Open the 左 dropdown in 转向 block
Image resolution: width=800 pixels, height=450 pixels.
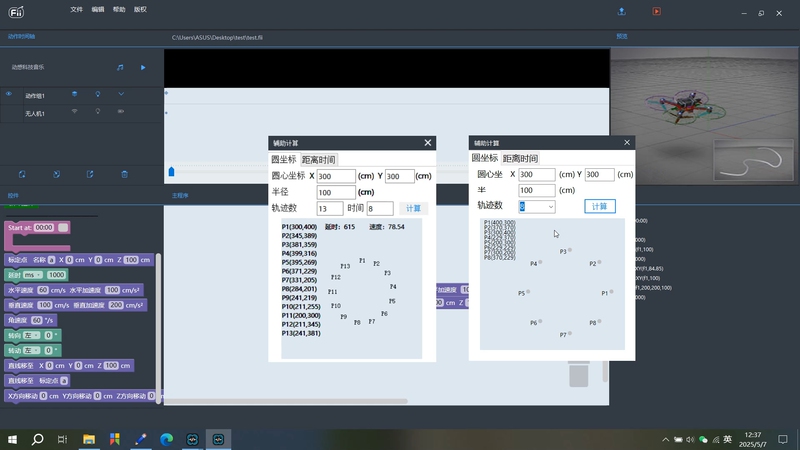pyautogui.click(x=32, y=335)
